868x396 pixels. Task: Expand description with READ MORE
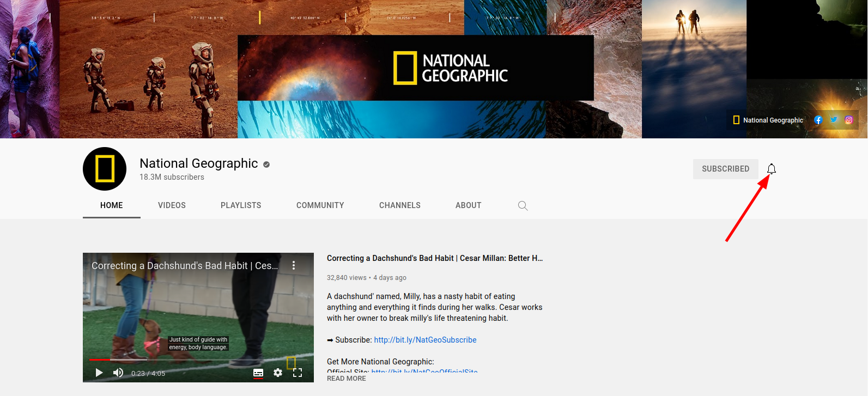pos(347,379)
